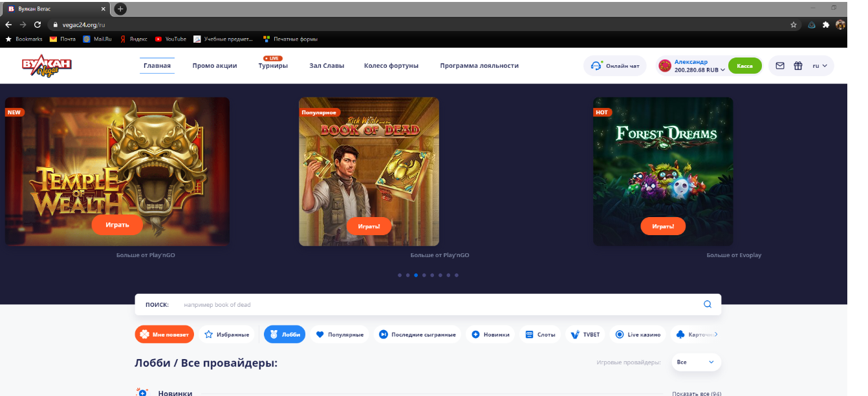
Task: Open the ru language dropdown
Action: (819, 66)
